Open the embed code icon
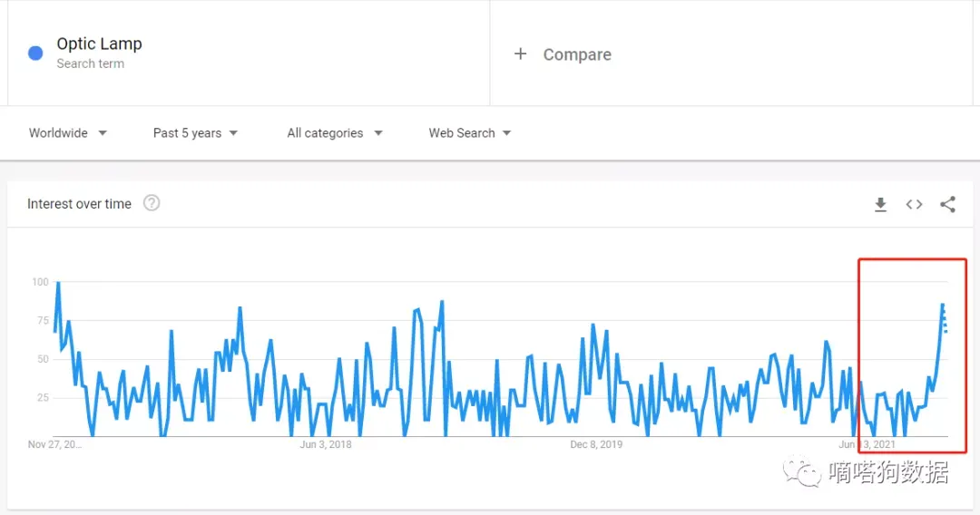This screenshot has width=980, height=515. [x=914, y=204]
